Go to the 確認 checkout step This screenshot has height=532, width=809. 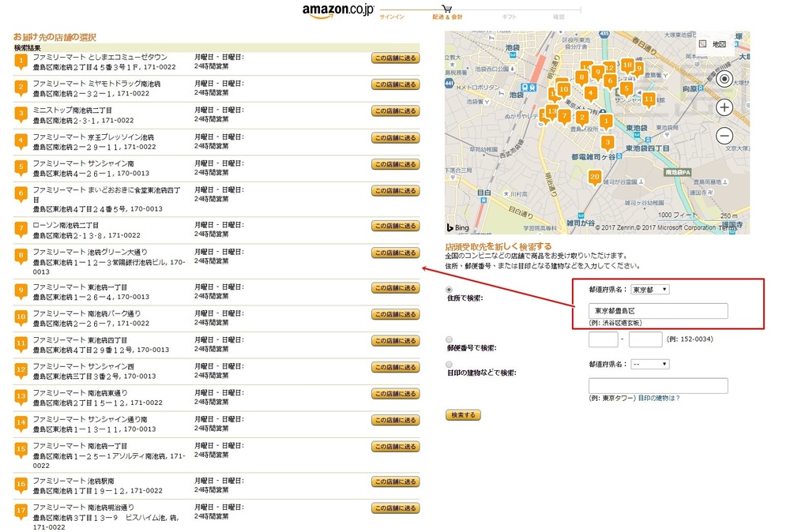tap(559, 17)
